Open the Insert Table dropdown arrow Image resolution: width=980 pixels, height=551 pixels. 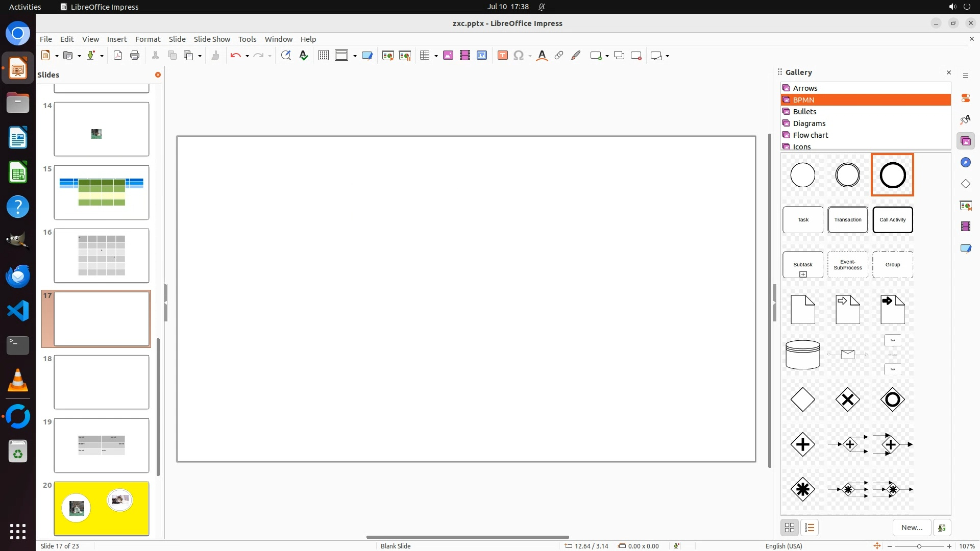(436, 56)
